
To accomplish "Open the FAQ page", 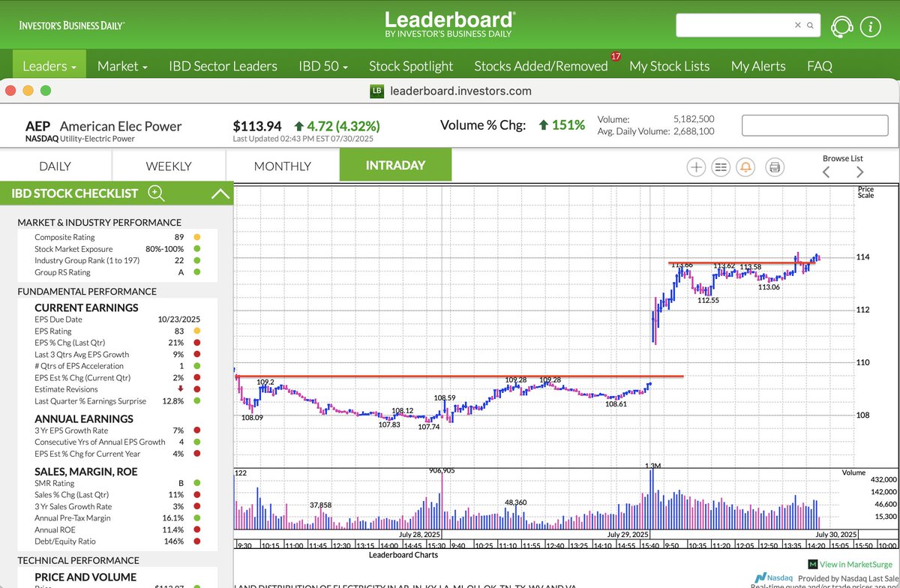I will point(820,66).
